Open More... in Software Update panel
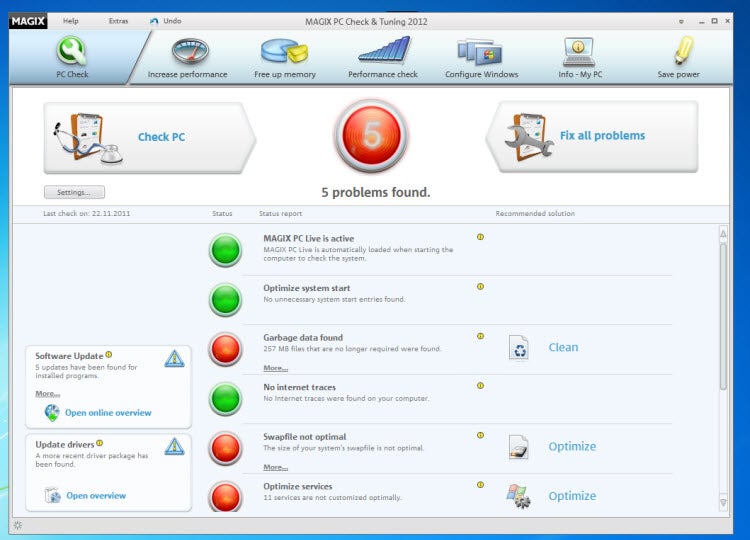Screen dimensions: 750x540 47,394
